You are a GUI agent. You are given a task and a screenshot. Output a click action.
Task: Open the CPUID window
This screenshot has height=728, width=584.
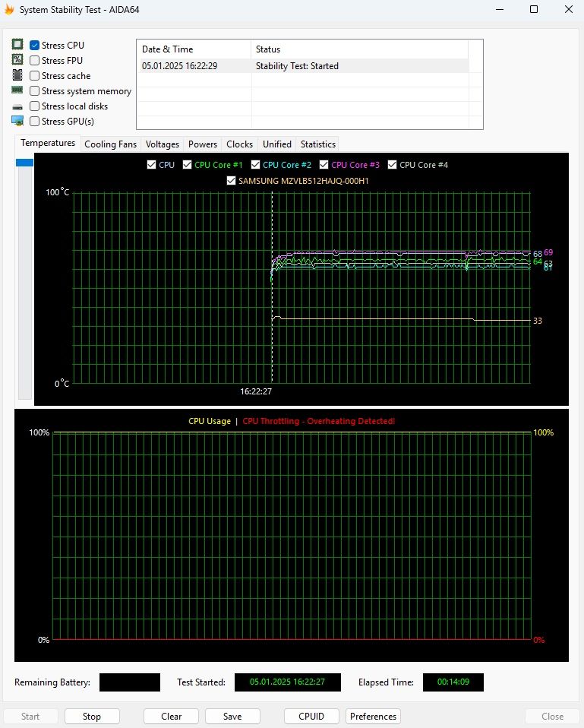point(311,717)
